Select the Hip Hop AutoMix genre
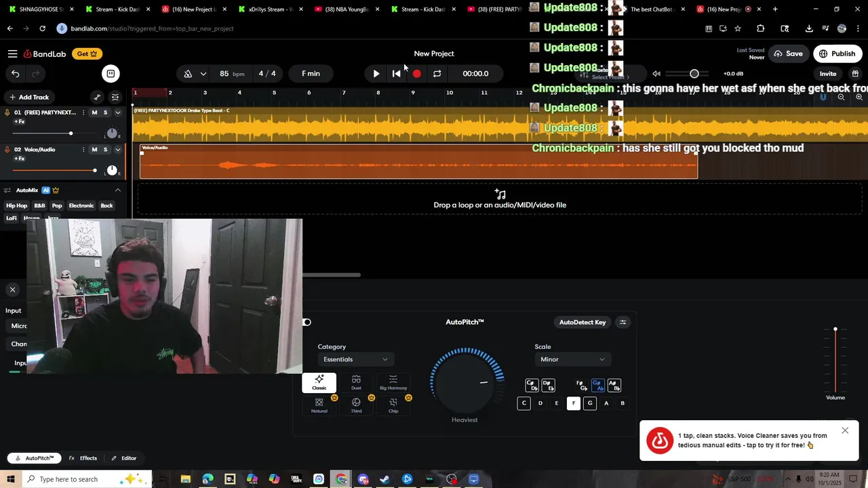 (x=17, y=205)
